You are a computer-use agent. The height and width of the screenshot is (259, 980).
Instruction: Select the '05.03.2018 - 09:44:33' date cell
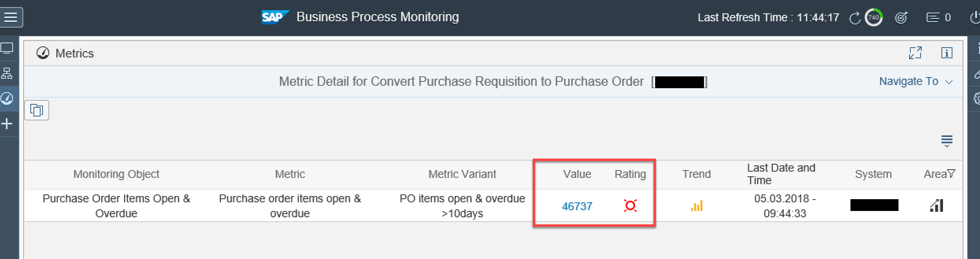click(785, 206)
